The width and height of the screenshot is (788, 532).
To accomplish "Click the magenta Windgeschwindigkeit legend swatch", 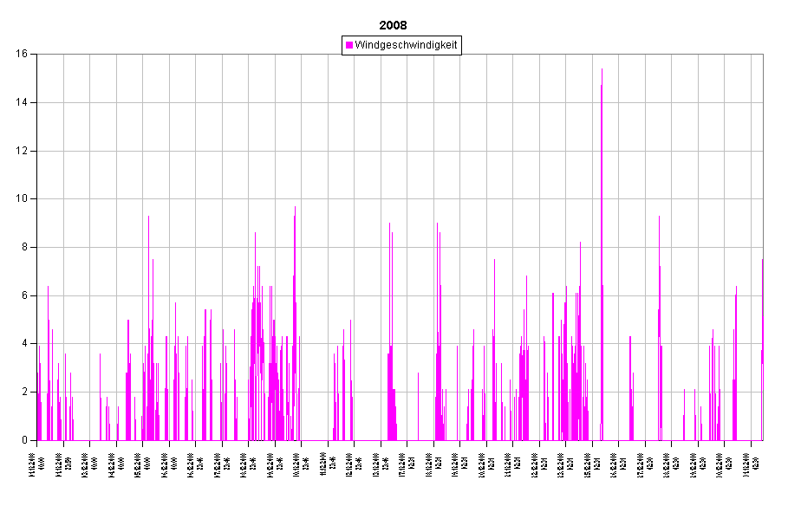I will [x=349, y=45].
